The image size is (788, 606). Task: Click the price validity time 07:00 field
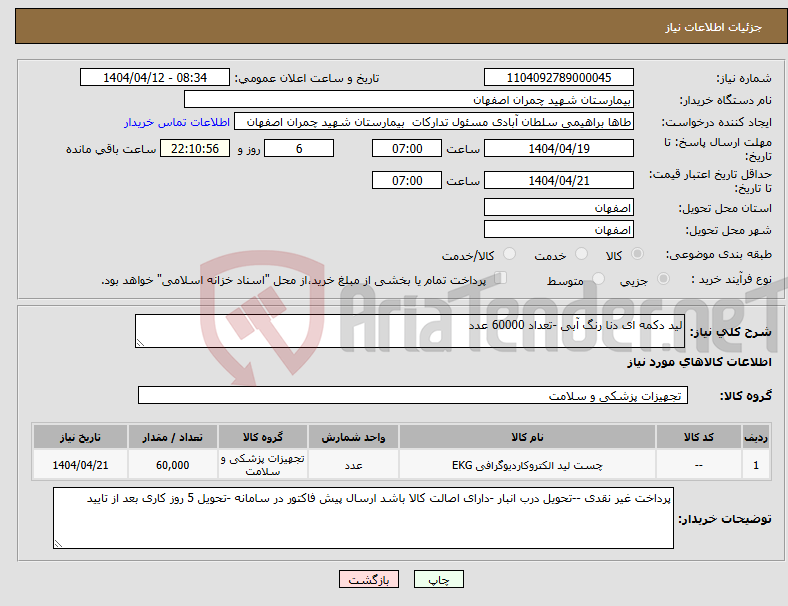[x=407, y=180]
